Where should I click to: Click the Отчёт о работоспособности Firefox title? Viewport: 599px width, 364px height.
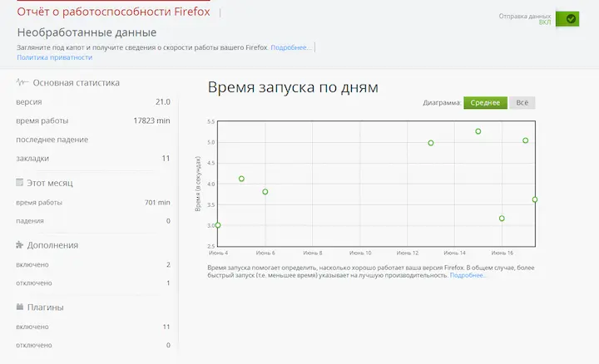tap(113, 12)
